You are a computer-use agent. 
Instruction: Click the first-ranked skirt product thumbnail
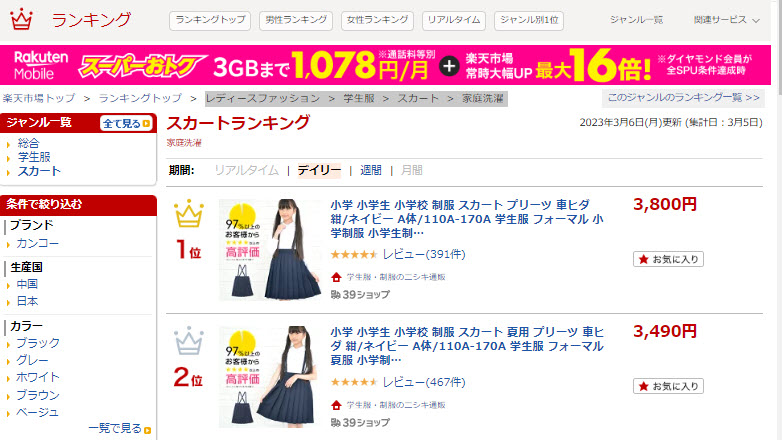tap(270, 250)
